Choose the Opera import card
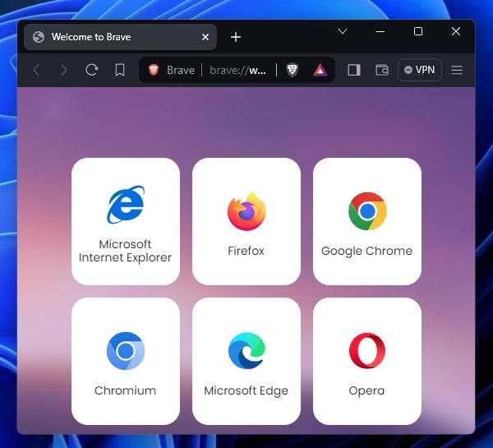 367,361
